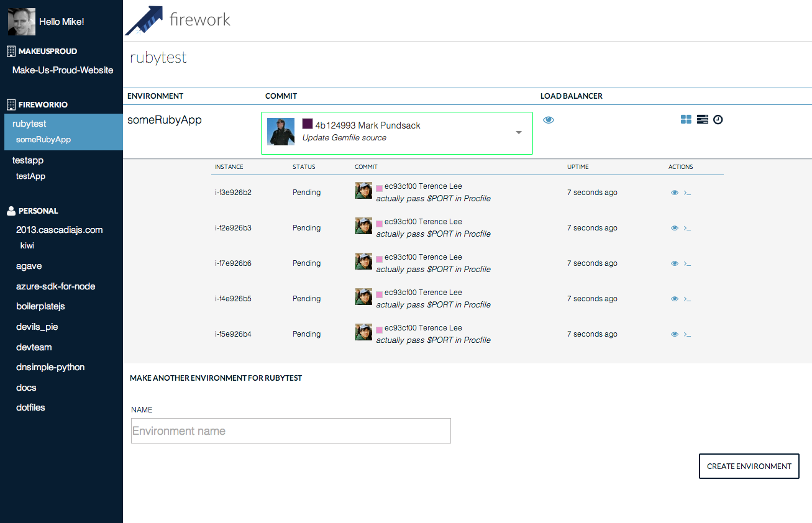Viewport: 812px width, 523px height.
Task: Click the load balancer eye icon
Action: point(549,120)
